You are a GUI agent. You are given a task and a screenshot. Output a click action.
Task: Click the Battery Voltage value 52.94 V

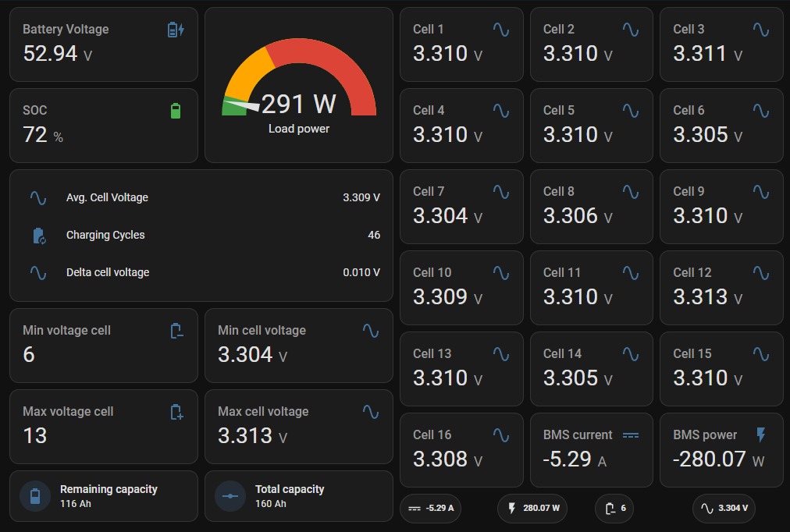(x=58, y=54)
